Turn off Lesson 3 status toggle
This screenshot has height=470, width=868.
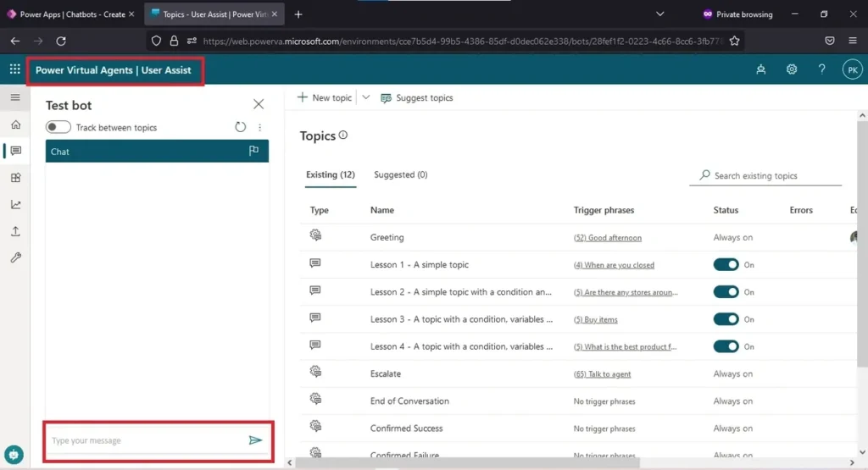(726, 319)
